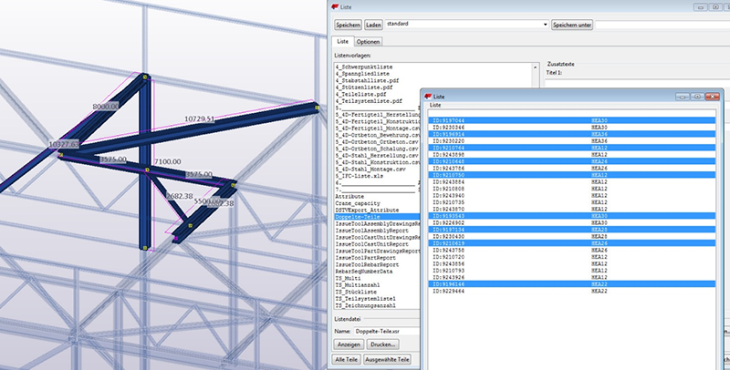Select the TS_Zeichnungsanzahl template
Screen dimensions: 730x370
click(x=365, y=306)
